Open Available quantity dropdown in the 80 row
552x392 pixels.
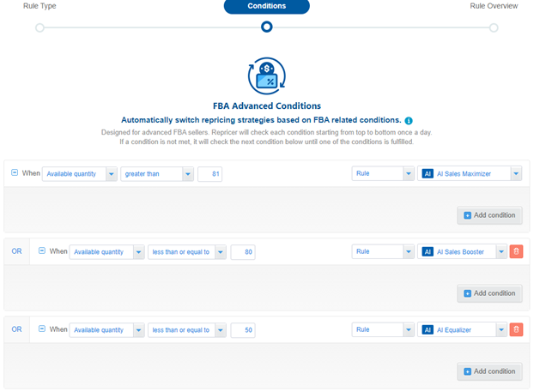tap(106, 252)
